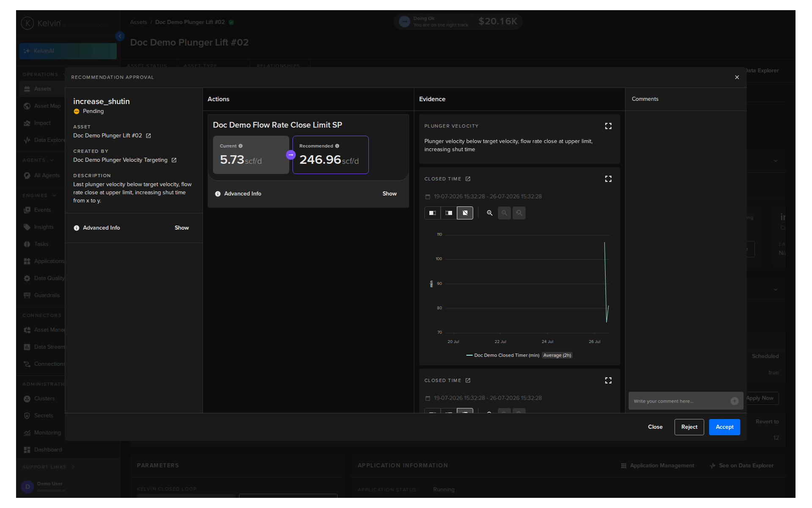Click the zoom-out magnifier on the Closed Time chart
This screenshot has height=508, width=812.
pyautogui.click(x=504, y=213)
